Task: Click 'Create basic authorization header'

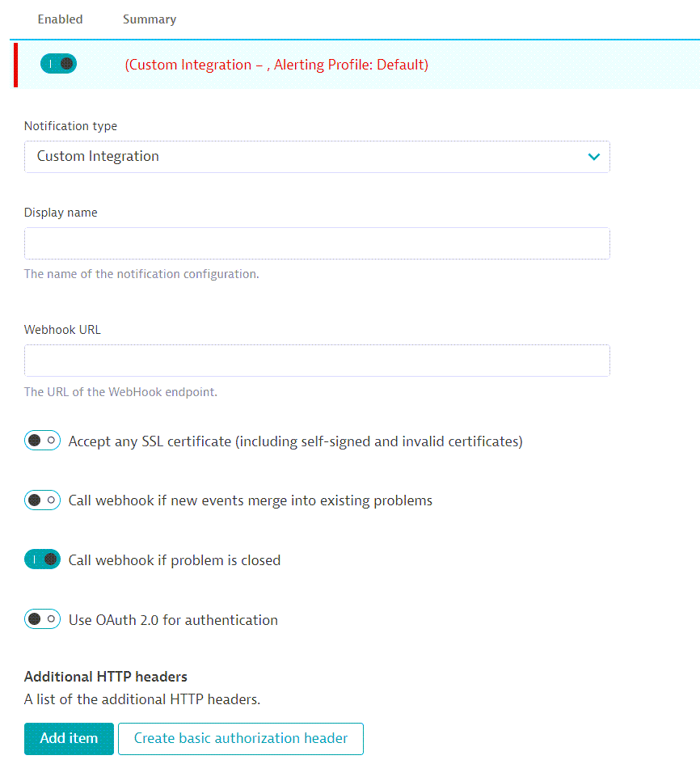Action: 240,738
